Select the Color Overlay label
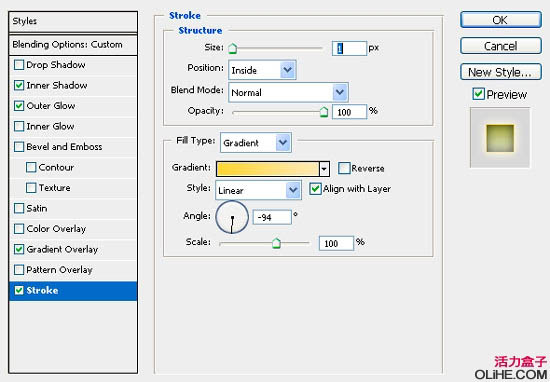 [56, 229]
